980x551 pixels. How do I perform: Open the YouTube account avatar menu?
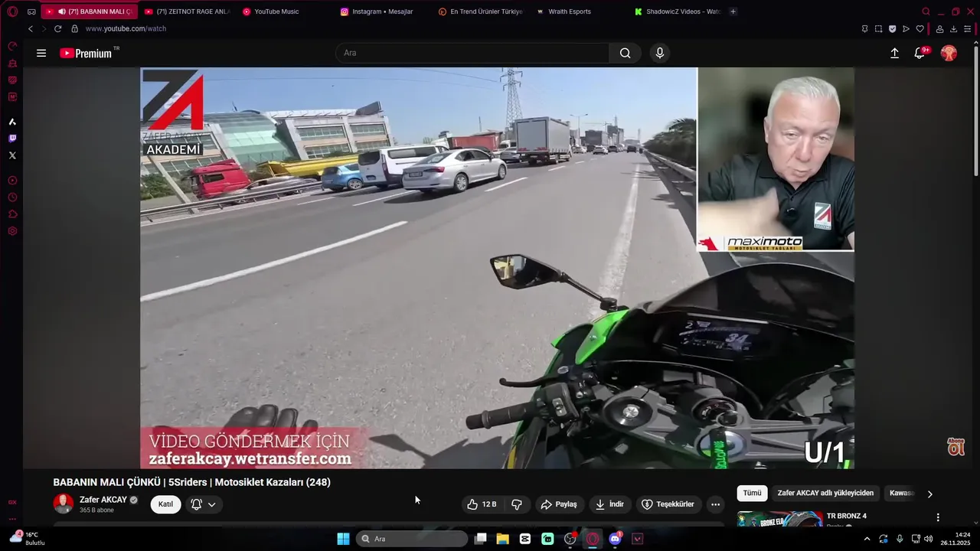(x=949, y=53)
